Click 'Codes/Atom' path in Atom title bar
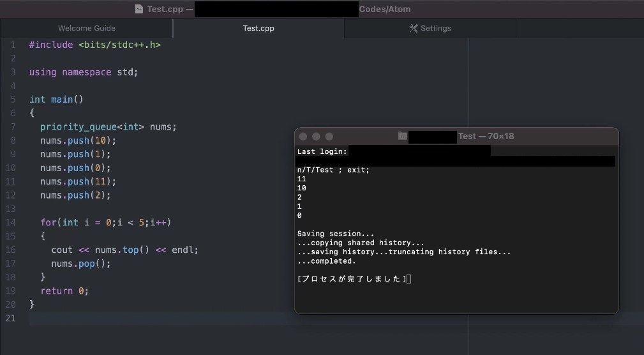Screen dimensions: 644x355 (385, 9)
